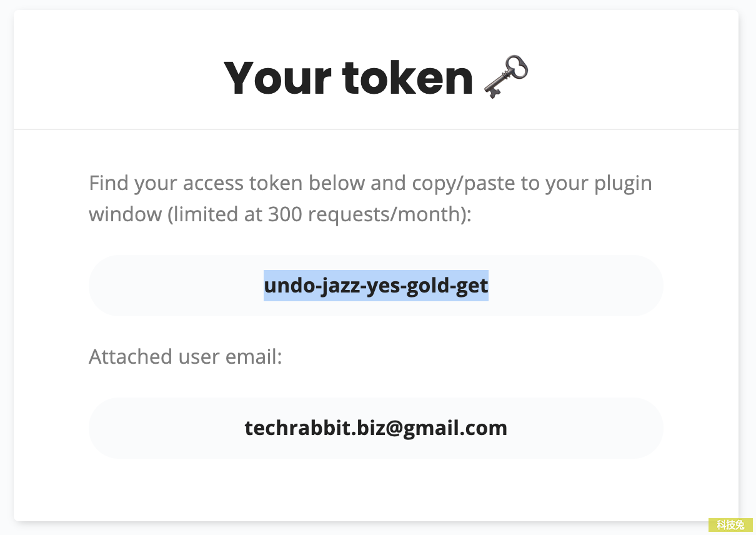Click empty right area of email field
Image resolution: width=756 pixels, height=535 pixels.
click(x=584, y=428)
